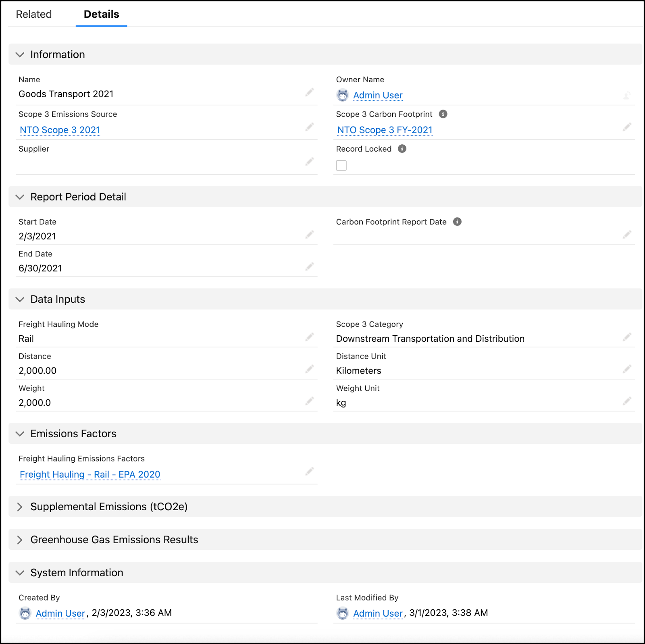Open Freight Hauling - Rail - EPA 2020 link
Screen dimensions: 645x644
point(90,474)
